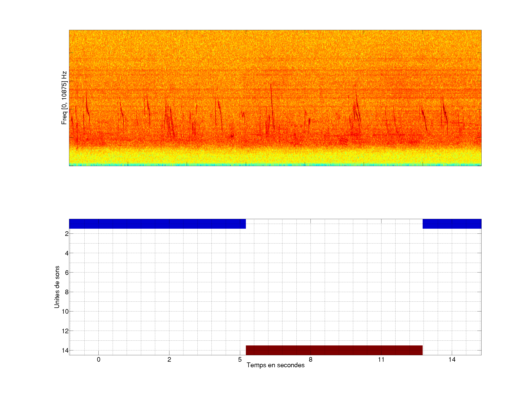Click y-axis tick label 2

pos(67,234)
